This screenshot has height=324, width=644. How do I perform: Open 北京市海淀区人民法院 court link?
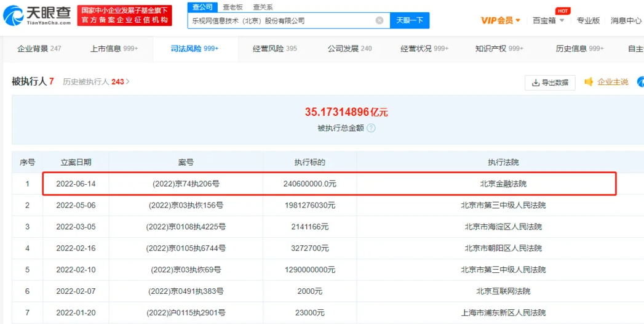coord(503,227)
